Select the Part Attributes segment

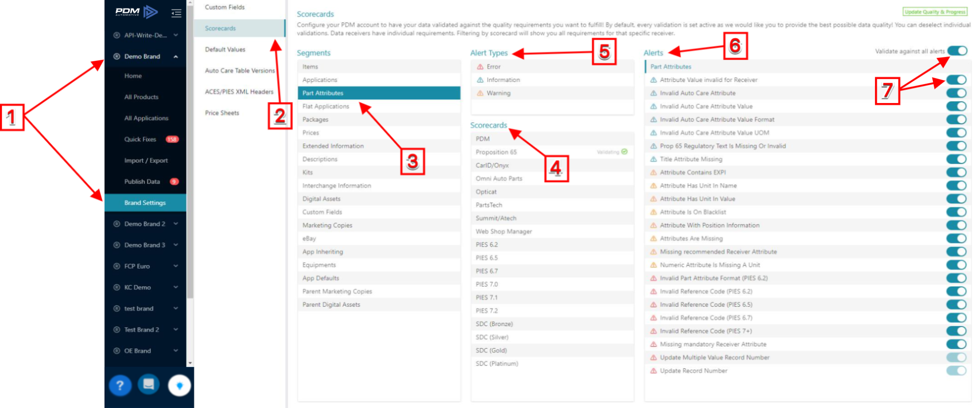pos(379,93)
